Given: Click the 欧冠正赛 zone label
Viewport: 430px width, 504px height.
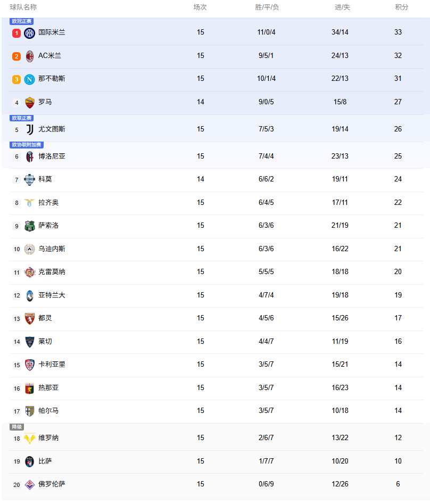Looking at the screenshot, I should (21, 21).
